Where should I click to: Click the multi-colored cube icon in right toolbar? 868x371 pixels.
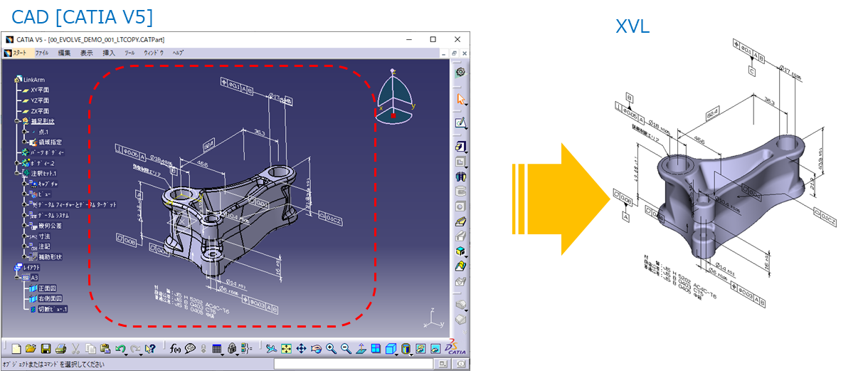click(460, 251)
